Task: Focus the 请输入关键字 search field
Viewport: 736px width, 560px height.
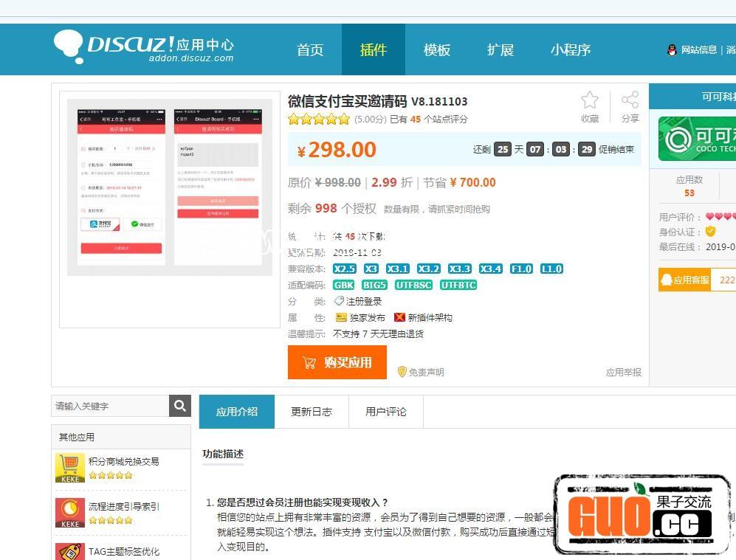Action: (111, 406)
